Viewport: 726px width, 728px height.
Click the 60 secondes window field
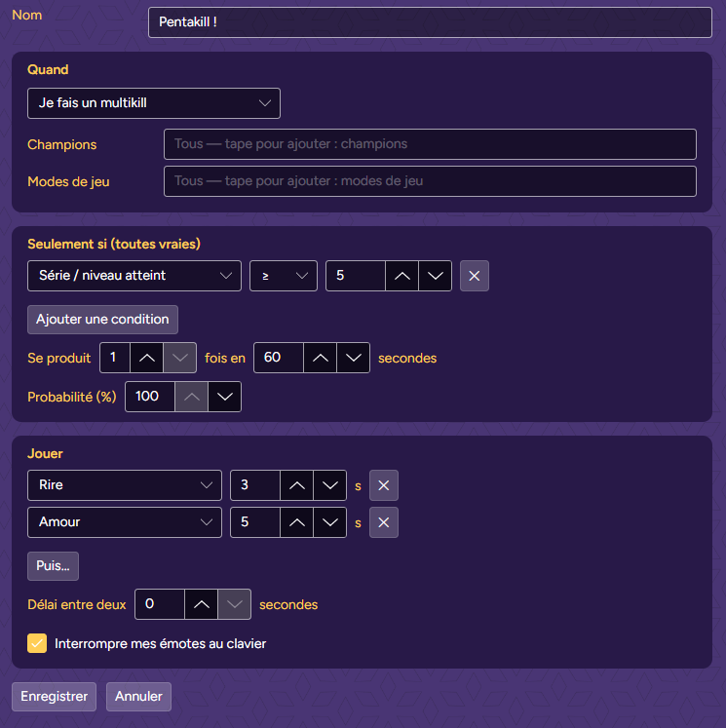coord(279,358)
